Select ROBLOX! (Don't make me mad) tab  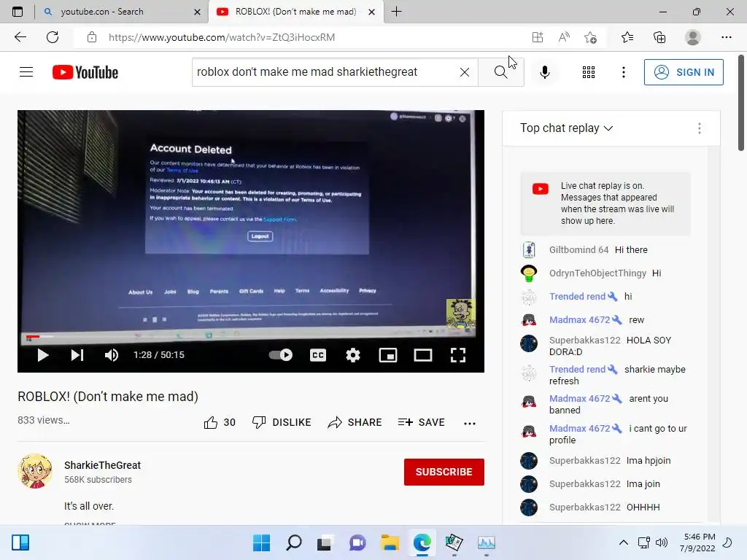click(x=295, y=12)
